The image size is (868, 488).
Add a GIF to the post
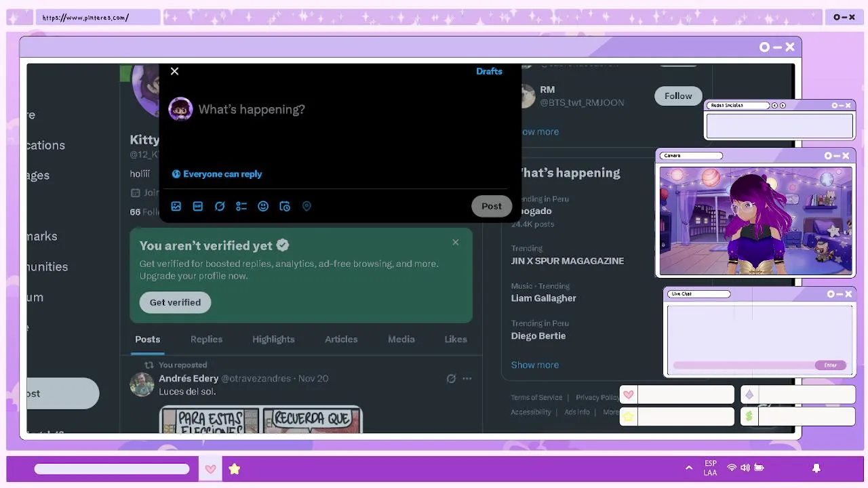tap(198, 206)
